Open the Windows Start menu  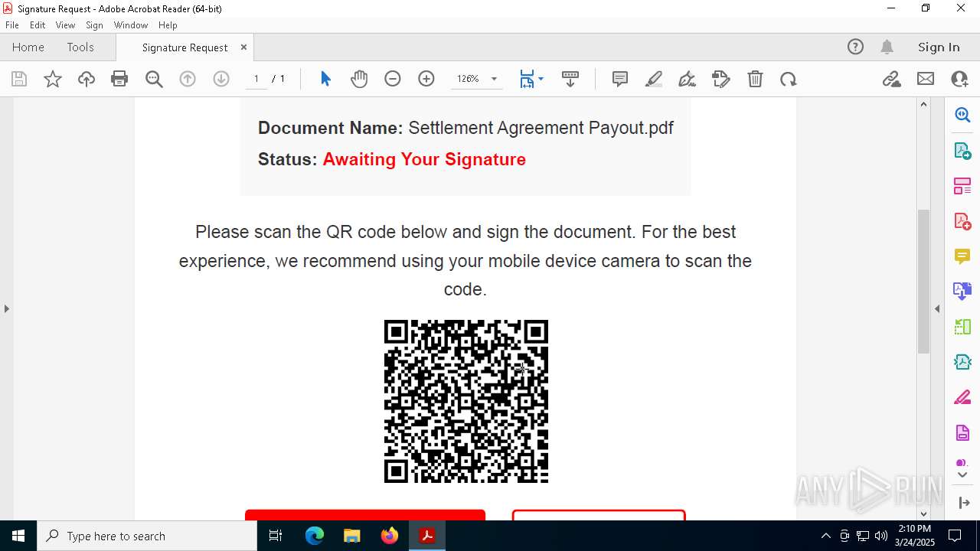(18, 536)
